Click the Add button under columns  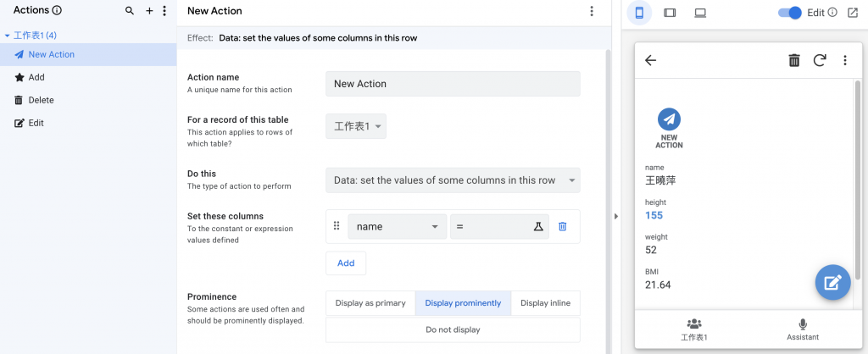(346, 263)
